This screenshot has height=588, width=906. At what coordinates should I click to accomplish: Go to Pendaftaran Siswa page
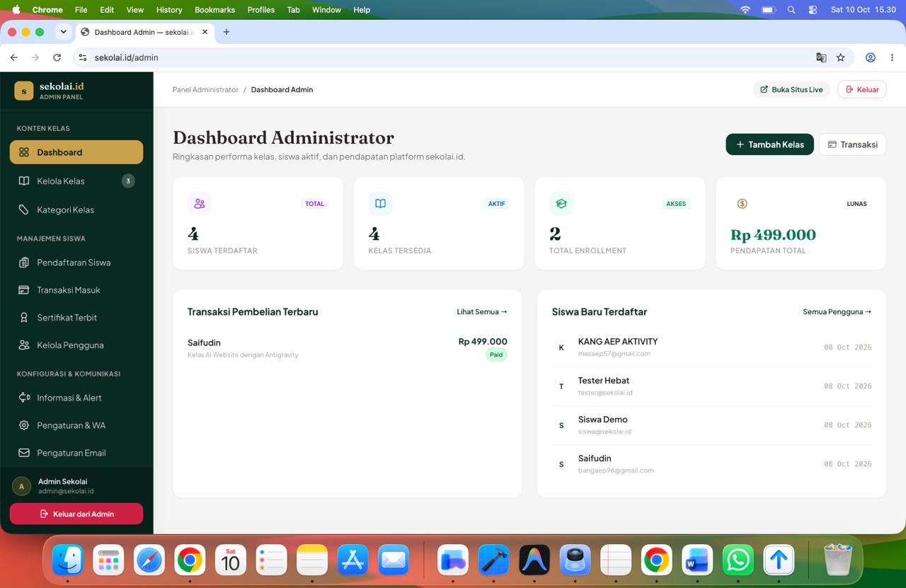[76, 263]
